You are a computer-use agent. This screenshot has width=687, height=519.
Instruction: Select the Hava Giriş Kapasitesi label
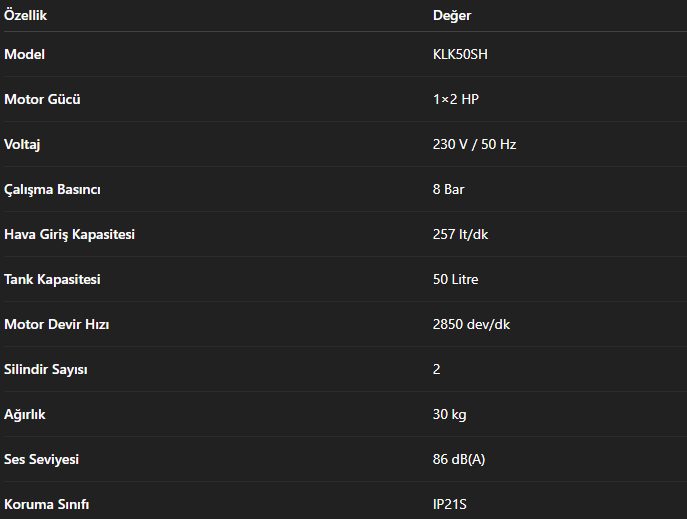(x=69, y=234)
